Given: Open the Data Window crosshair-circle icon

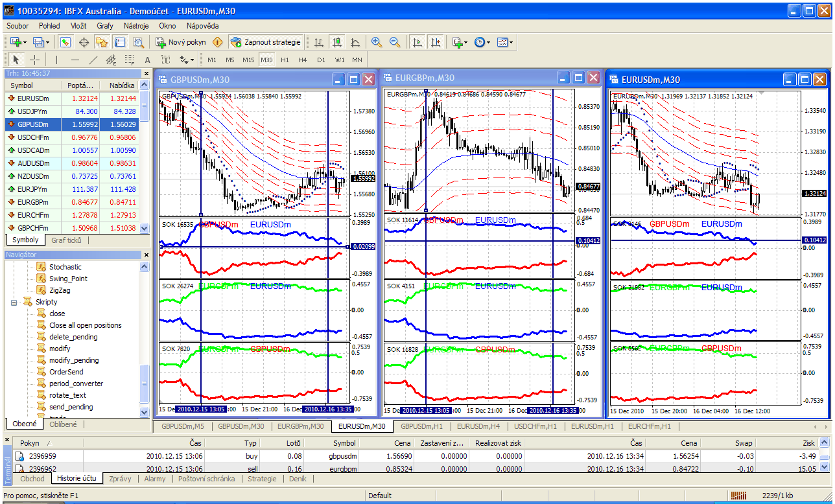Looking at the screenshot, I should pos(84,42).
